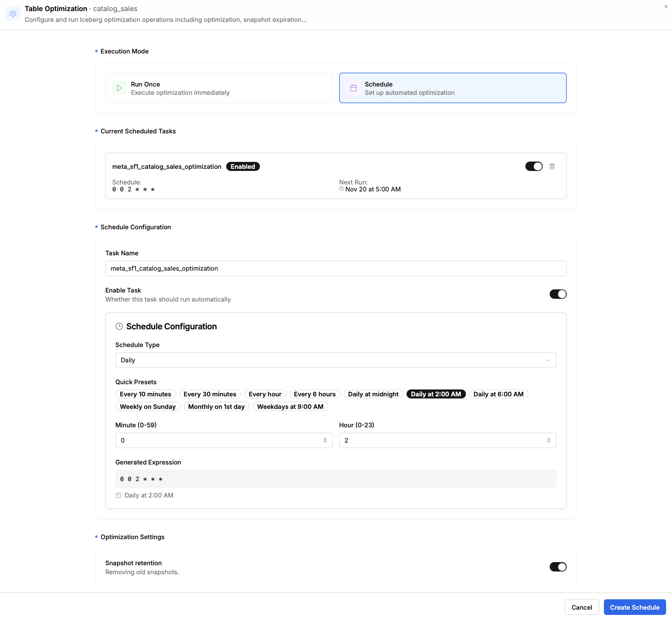Click the settings gear icon in header

coord(13,14)
